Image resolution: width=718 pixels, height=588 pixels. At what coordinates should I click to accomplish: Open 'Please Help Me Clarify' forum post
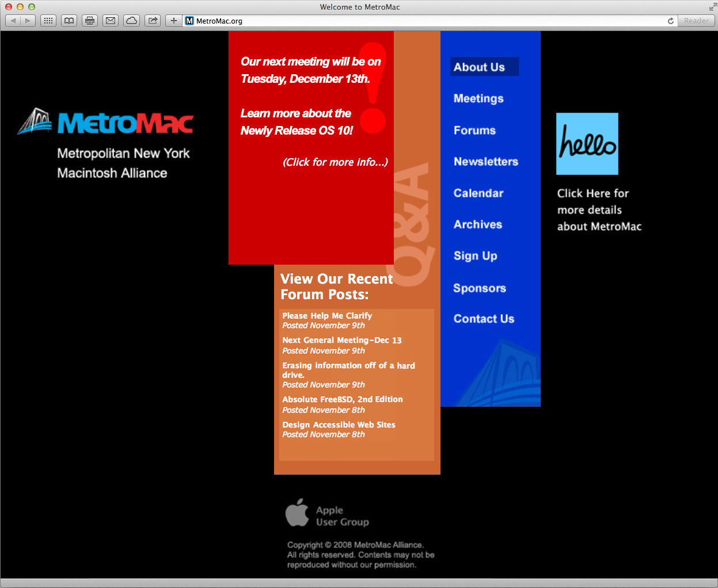point(327,316)
